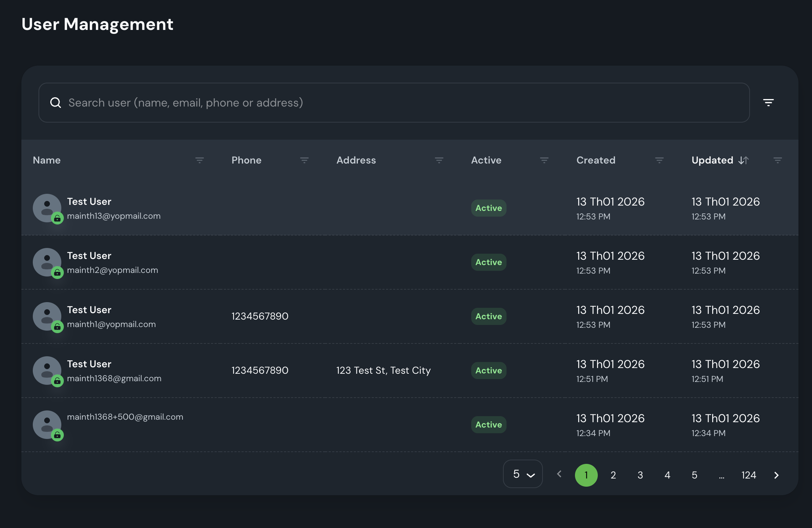Viewport: 812px width, 528px height.
Task: Select page 3 in pagination
Action: (640, 475)
